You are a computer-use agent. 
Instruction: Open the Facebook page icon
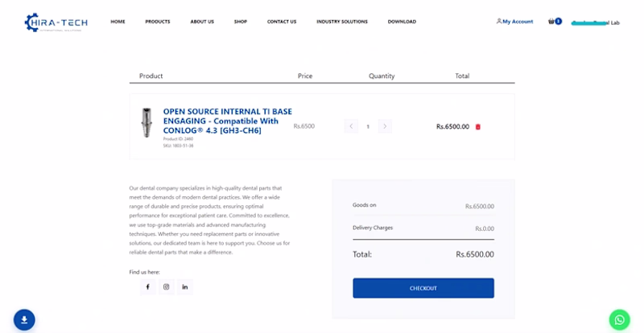(x=147, y=286)
